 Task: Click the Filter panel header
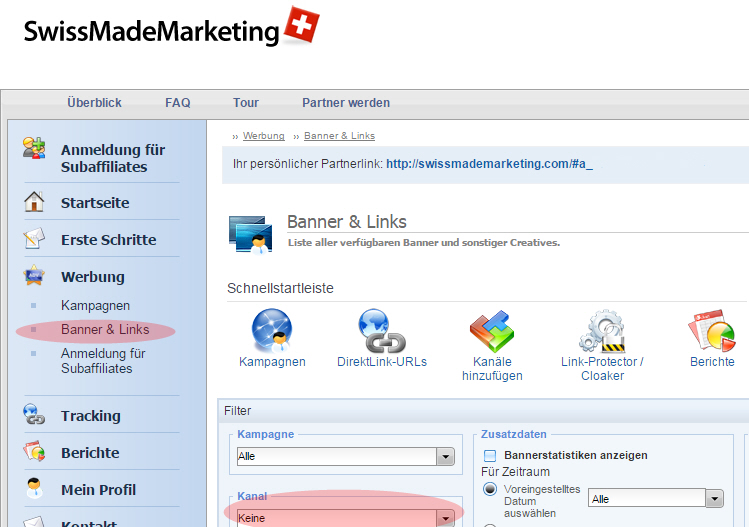click(482, 411)
